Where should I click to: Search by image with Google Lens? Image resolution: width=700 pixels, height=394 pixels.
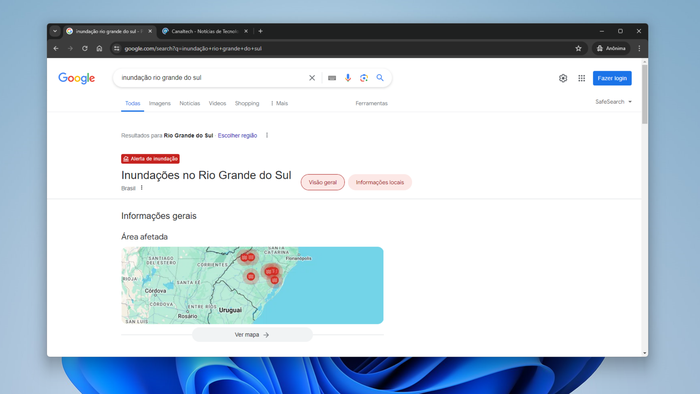coord(364,78)
